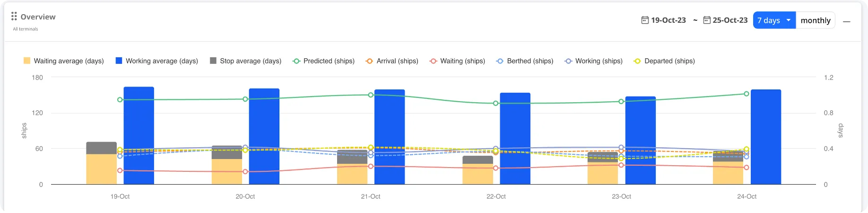Click the 19-Oct blue working average bar
The height and width of the screenshot is (213, 868).
coord(139,135)
